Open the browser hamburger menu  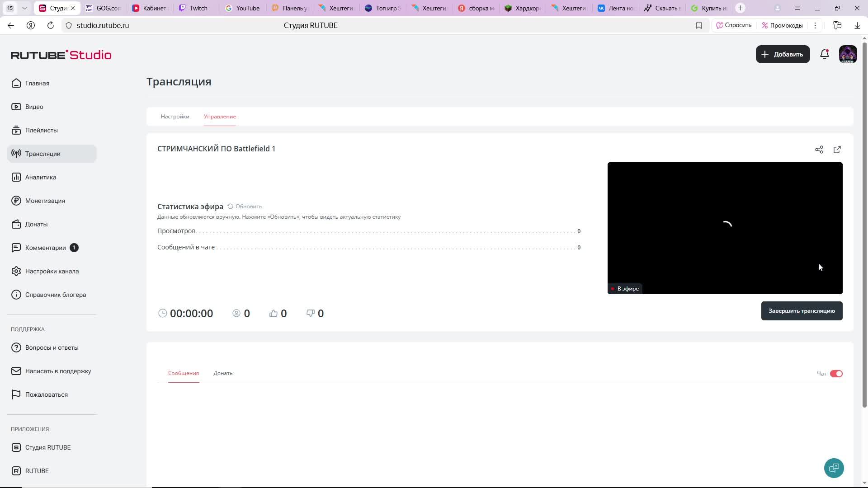(x=797, y=8)
